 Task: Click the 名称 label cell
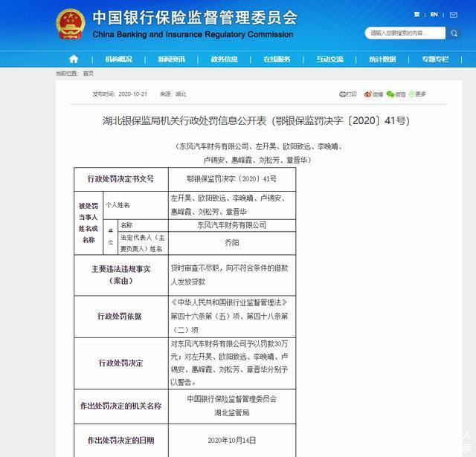click(x=143, y=225)
